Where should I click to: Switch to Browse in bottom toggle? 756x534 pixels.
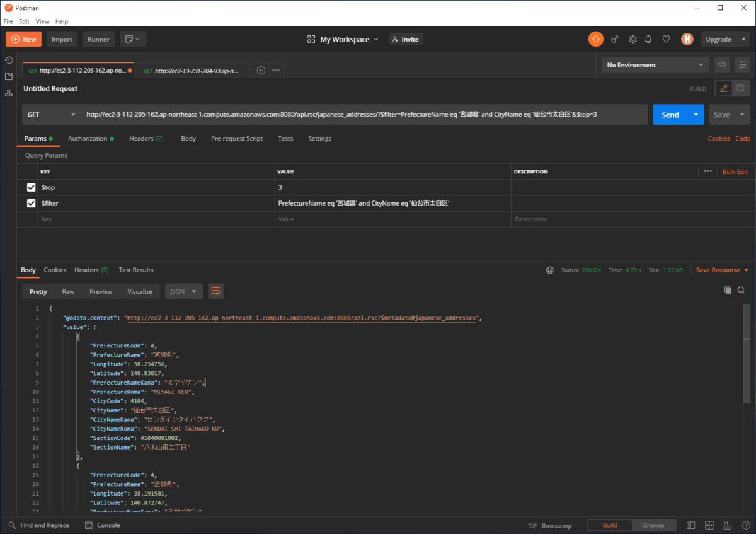click(x=653, y=525)
